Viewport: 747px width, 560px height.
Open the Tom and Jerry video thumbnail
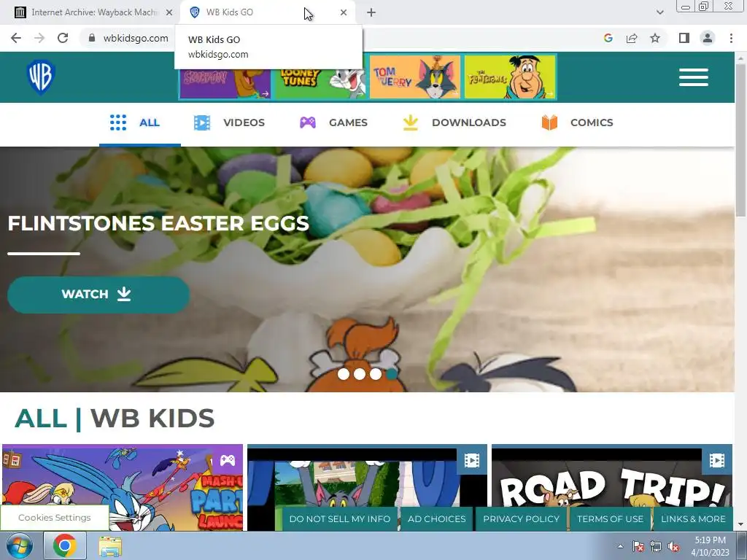[x=367, y=487]
